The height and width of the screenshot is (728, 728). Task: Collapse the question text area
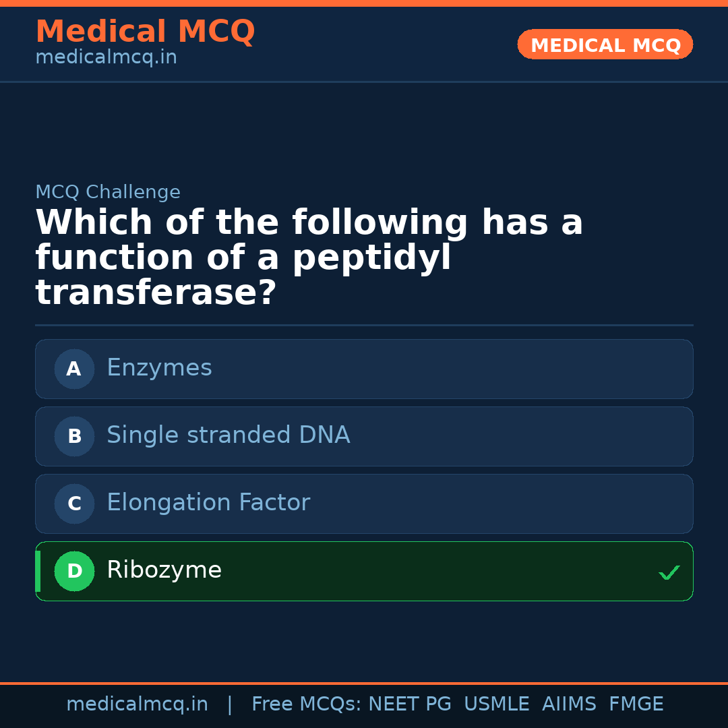[309, 256]
